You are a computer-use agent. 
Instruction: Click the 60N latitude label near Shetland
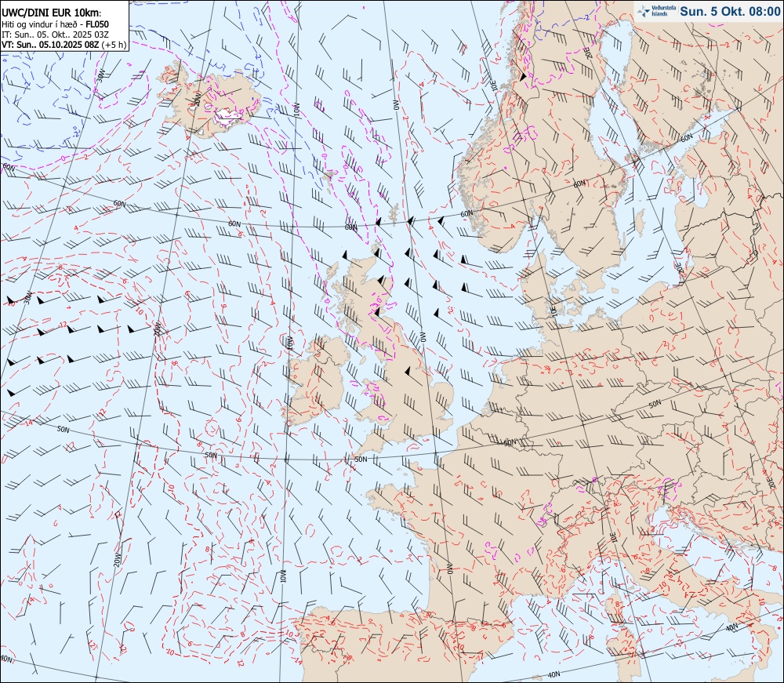tap(351, 227)
